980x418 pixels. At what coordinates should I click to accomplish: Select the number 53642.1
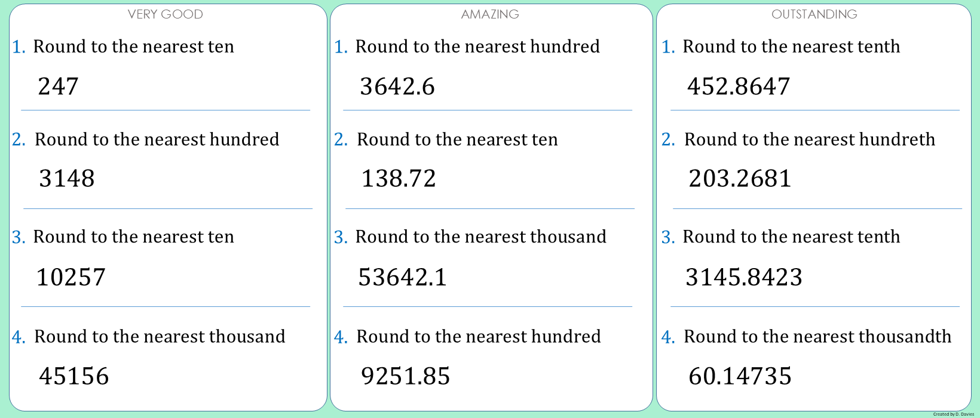pyautogui.click(x=403, y=278)
